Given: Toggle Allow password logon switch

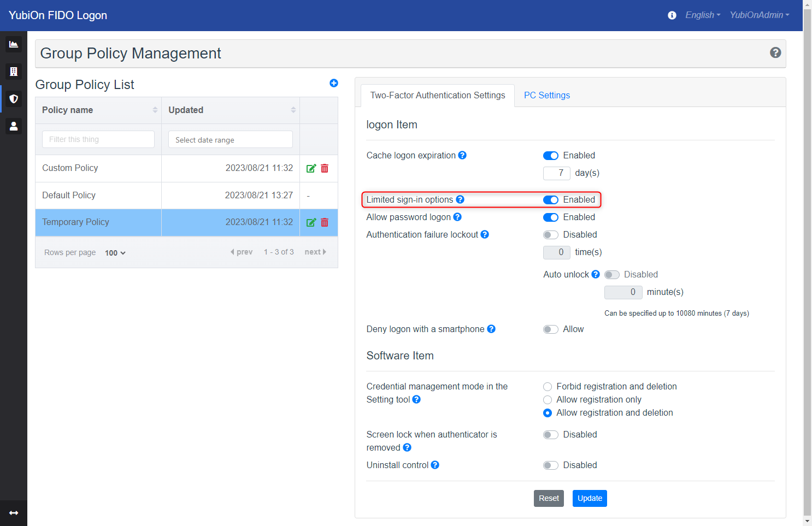Looking at the screenshot, I should [551, 217].
